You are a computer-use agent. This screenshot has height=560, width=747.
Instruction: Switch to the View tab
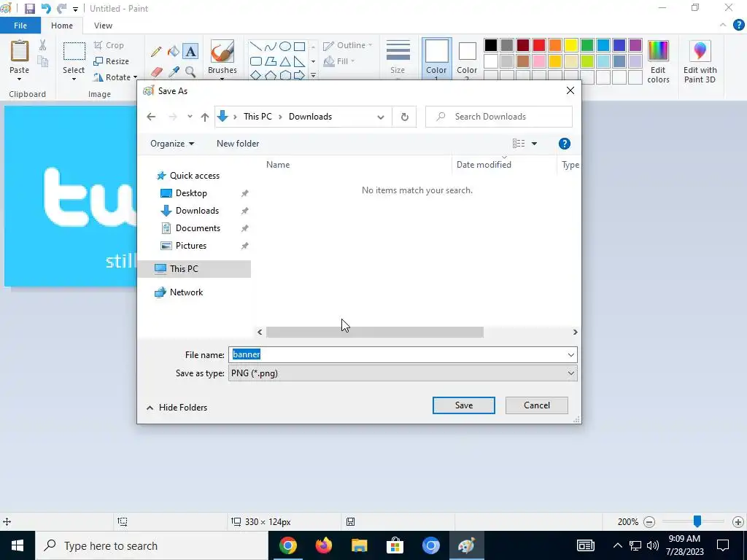(103, 26)
